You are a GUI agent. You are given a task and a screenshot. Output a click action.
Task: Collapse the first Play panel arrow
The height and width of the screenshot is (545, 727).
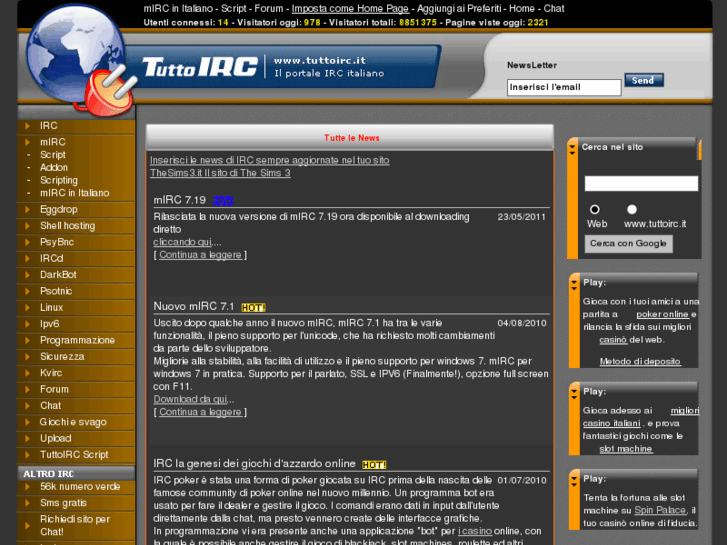pyautogui.click(x=574, y=285)
